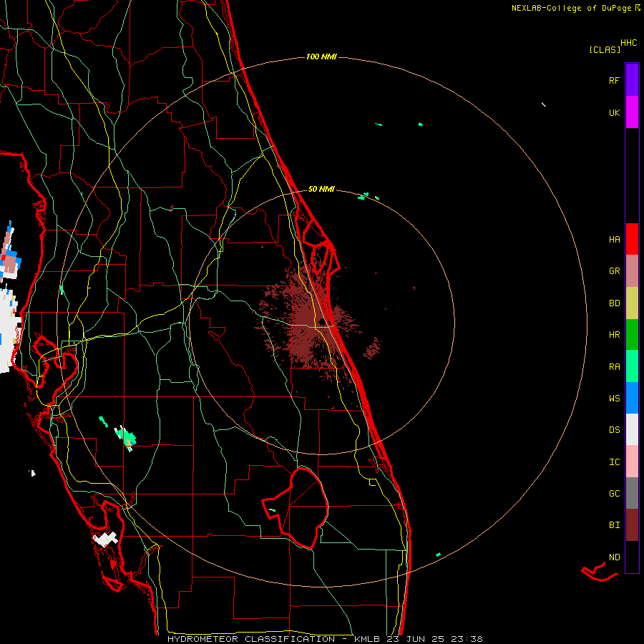Click the IC legend label
The image size is (644, 644).
click(614, 462)
